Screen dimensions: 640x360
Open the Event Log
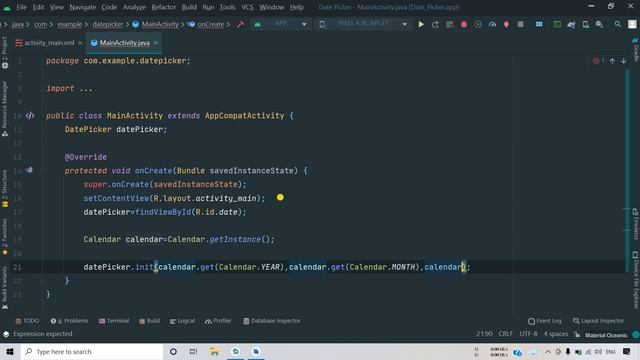tap(545, 321)
